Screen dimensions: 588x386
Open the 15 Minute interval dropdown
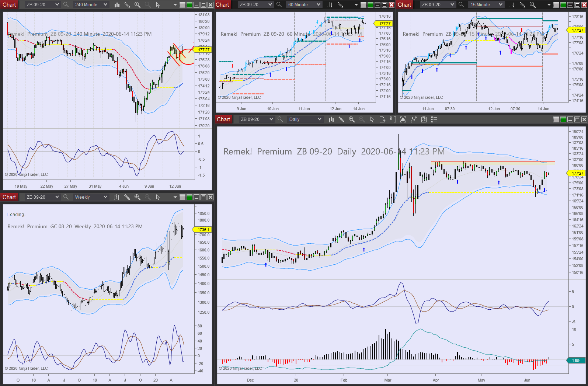[x=486, y=5]
